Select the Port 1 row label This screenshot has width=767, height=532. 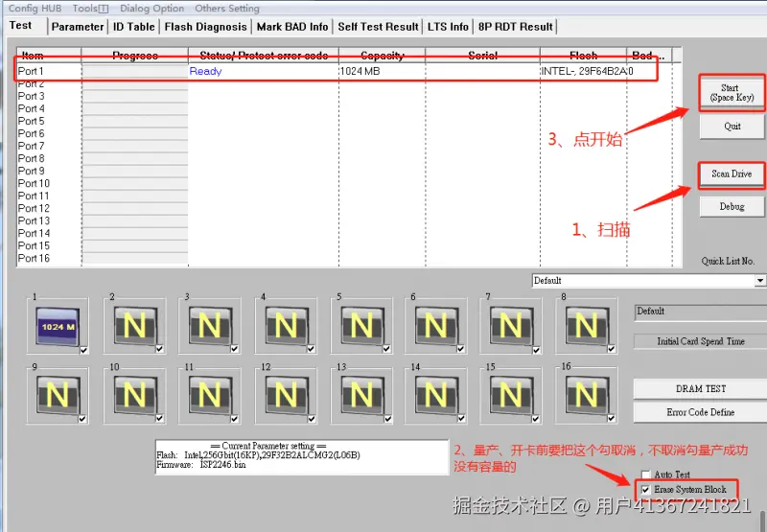coord(31,71)
